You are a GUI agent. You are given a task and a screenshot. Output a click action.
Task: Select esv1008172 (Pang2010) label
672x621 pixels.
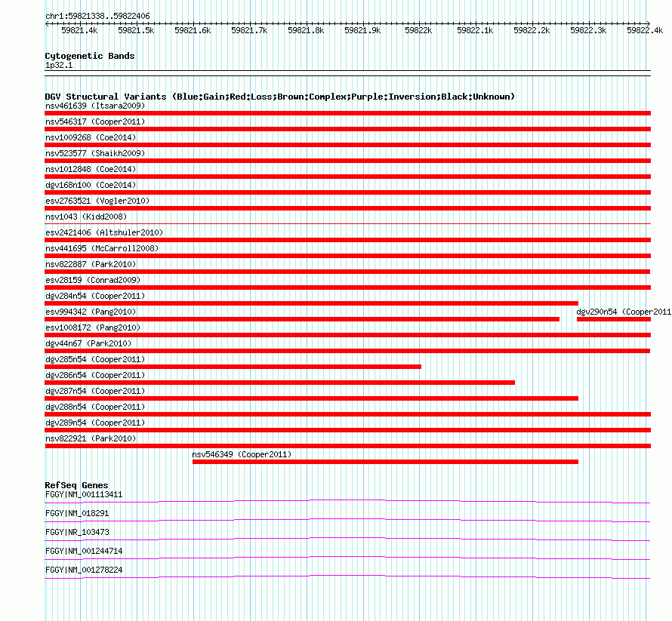pyautogui.click(x=93, y=327)
